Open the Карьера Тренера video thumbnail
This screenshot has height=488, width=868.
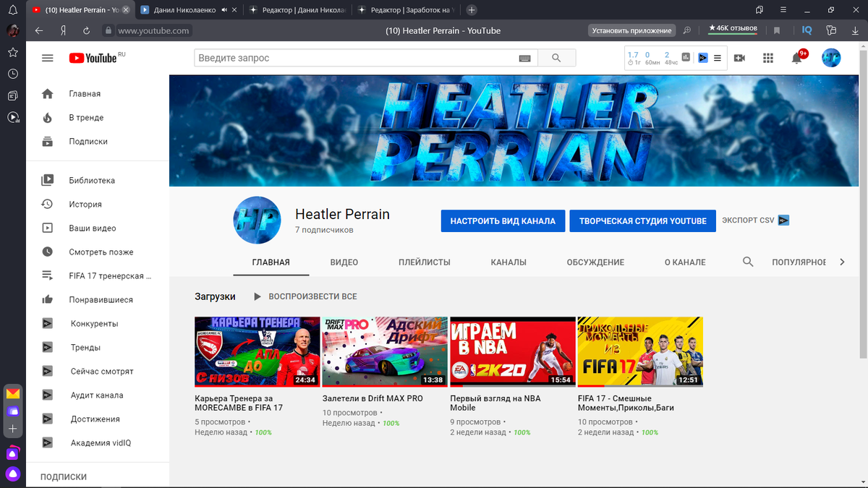[258, 351]
